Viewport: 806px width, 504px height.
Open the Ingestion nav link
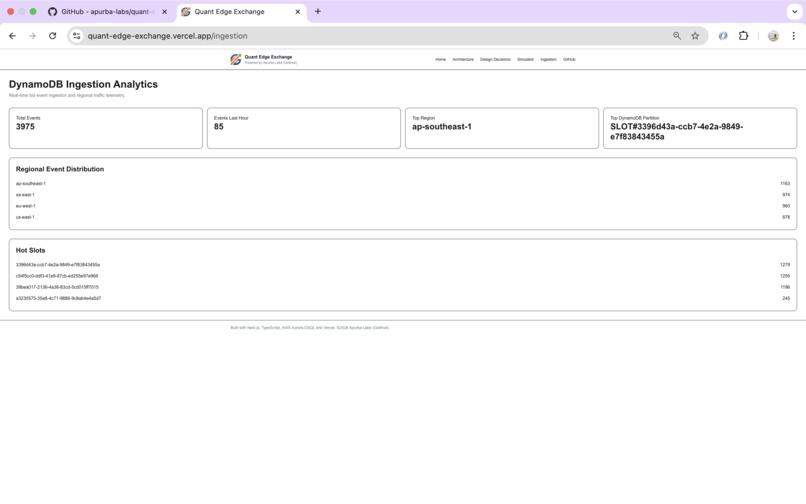[x=548, y=60]
